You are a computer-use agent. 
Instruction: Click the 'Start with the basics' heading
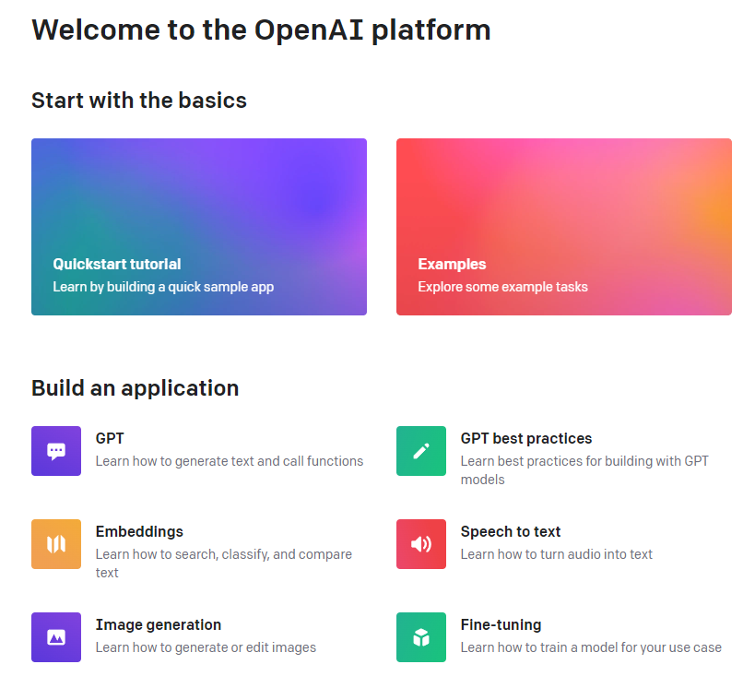click(139, 101)
